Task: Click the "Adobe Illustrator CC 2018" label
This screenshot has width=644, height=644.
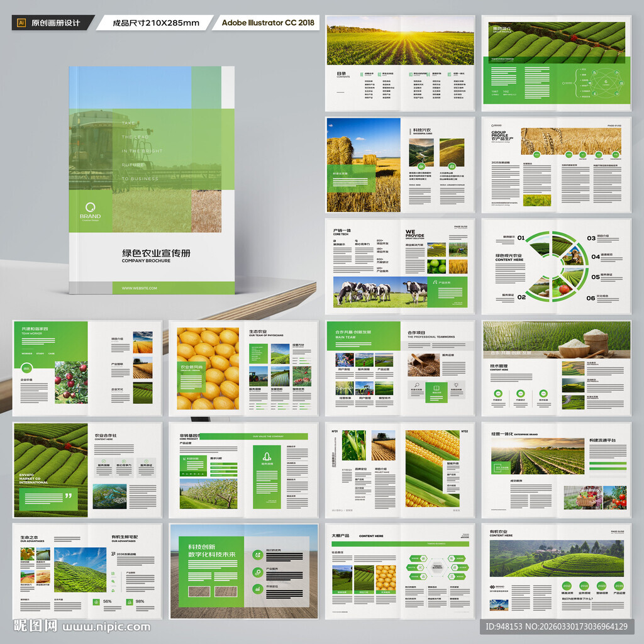Action: (x=268, y=23)
